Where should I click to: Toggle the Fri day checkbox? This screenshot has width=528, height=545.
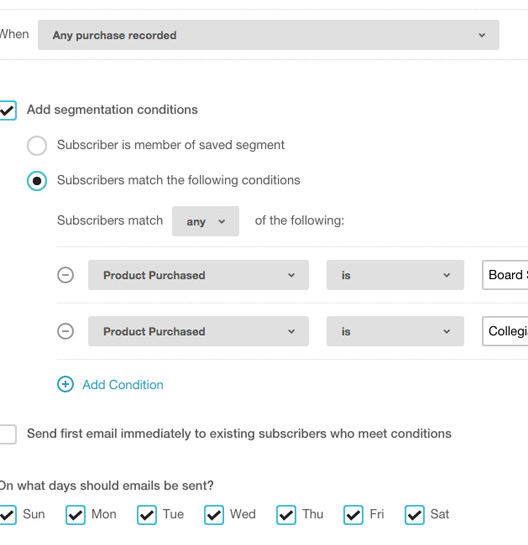pos(353,515)
